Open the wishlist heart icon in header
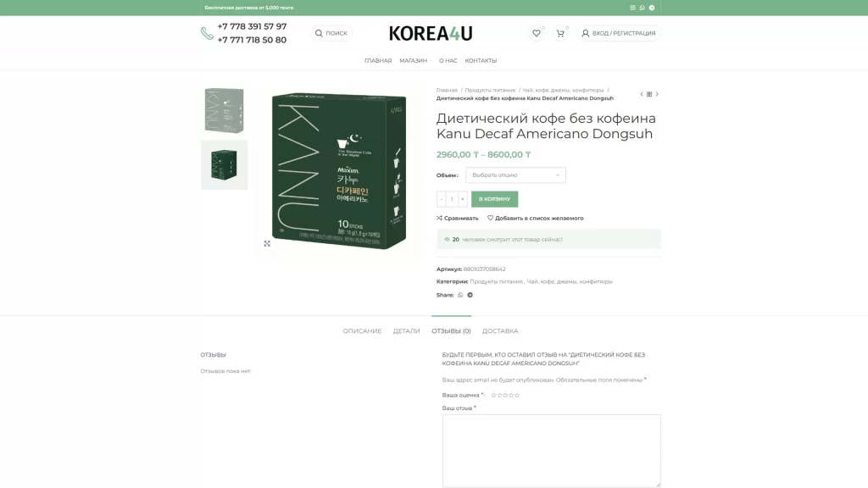This screenshot has height=488, width=868. (536, 33)
